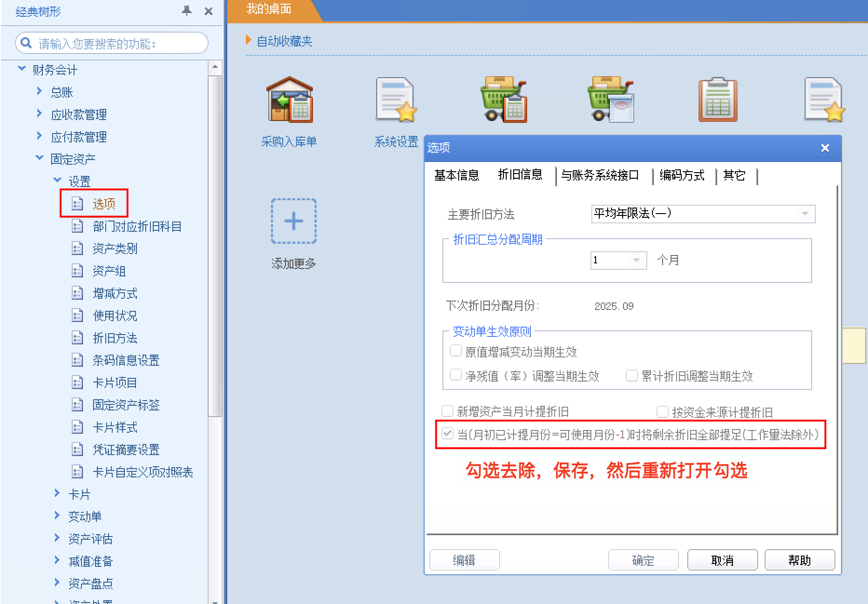Collapse the 设置 node
This screenshot has width=868, height=604.
[x=57, y=180]
